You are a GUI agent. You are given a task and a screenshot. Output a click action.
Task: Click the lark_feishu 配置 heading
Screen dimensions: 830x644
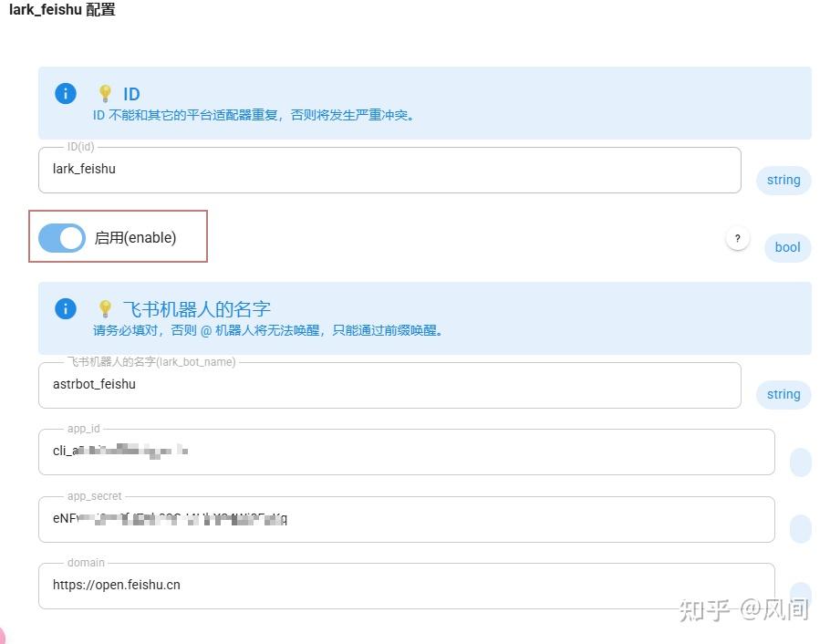61,10
